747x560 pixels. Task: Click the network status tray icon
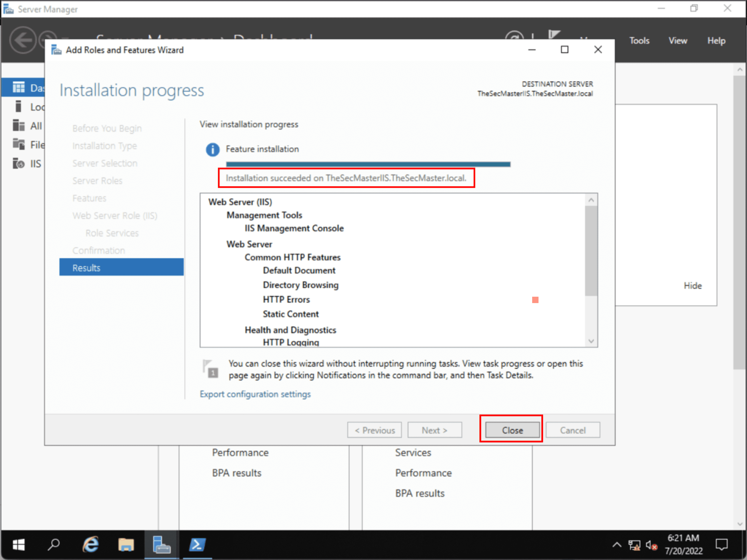pos(634,545)
